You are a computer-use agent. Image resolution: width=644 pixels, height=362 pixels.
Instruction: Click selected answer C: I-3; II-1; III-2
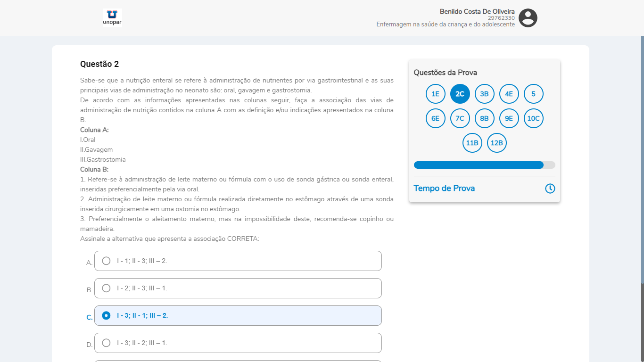[x=107, y=315]
